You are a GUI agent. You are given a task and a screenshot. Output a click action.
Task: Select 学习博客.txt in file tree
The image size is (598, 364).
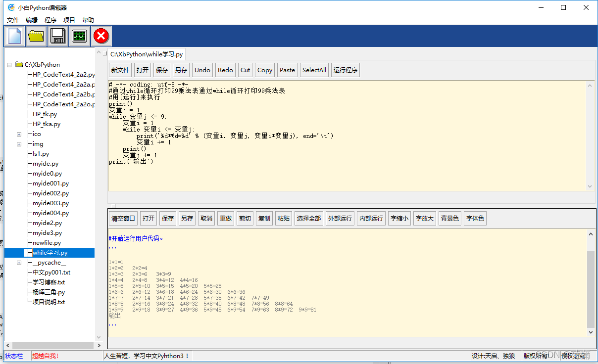click(x=49, y=282)
